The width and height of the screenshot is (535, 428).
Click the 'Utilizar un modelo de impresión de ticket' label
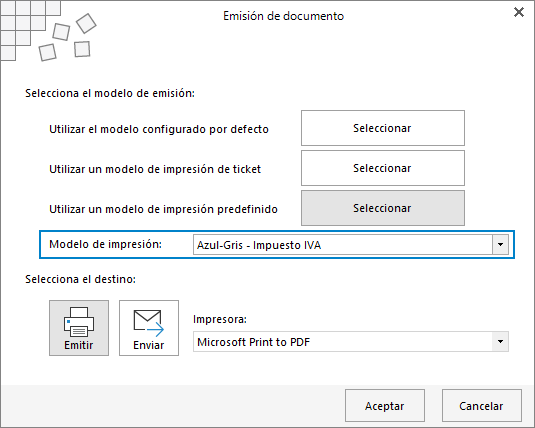[x=155, y=169]
